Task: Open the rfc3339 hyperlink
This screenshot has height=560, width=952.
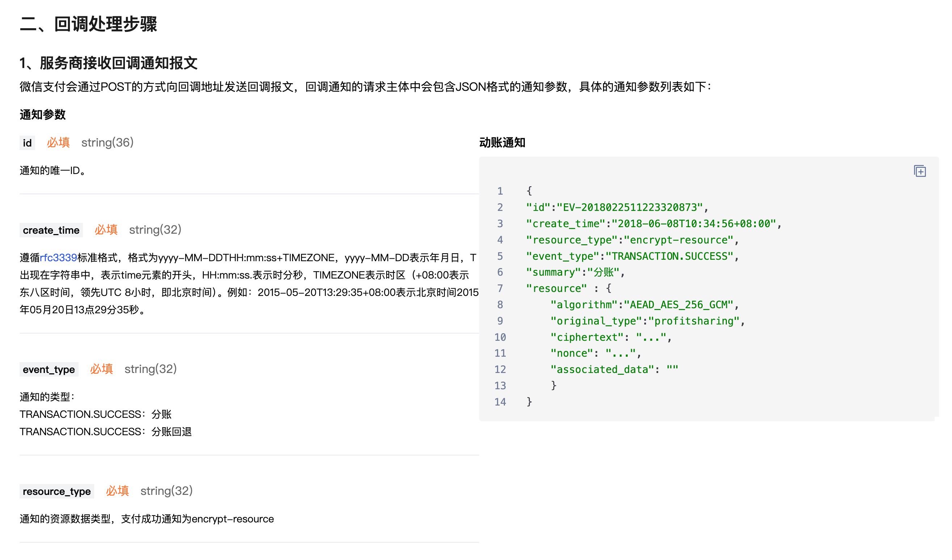Action: tap(58, 258)
